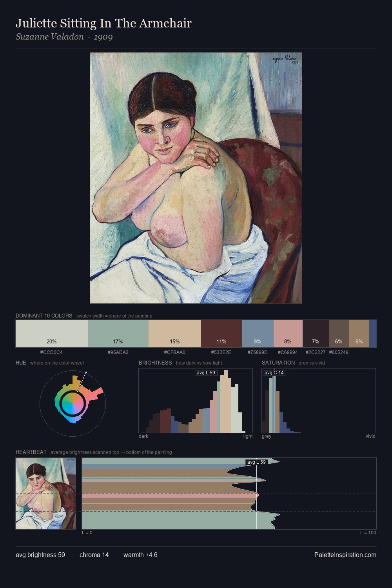The width and height of the screenshot is (392, 588).
Task: Click the SATURATION section heading
Action: point(278,363)
